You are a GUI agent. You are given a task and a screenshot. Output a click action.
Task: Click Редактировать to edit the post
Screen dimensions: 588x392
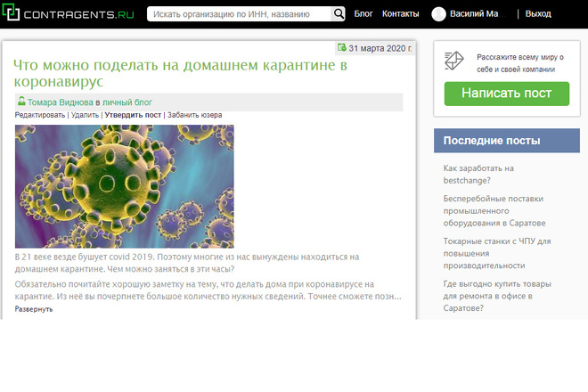[40, 115]
